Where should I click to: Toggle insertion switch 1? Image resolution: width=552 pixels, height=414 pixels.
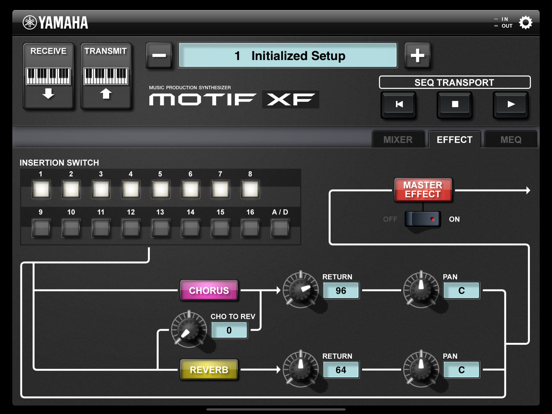[41, 189]
